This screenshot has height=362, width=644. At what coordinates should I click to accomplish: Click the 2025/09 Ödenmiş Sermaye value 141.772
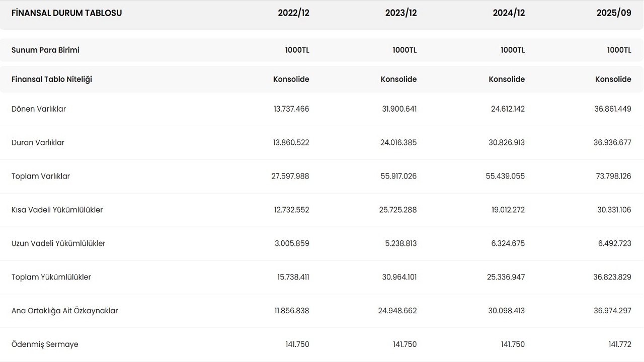pyautogui.click(x=620, y=345)
